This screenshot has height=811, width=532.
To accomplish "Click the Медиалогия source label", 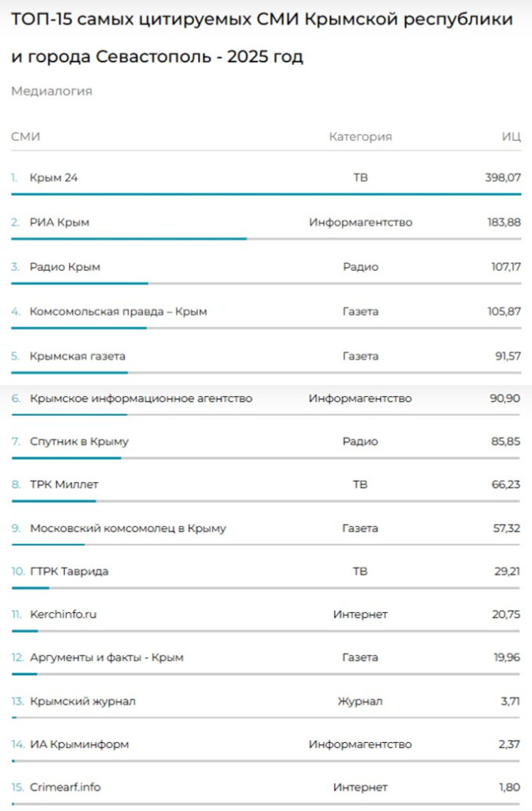I will point(51,91).
